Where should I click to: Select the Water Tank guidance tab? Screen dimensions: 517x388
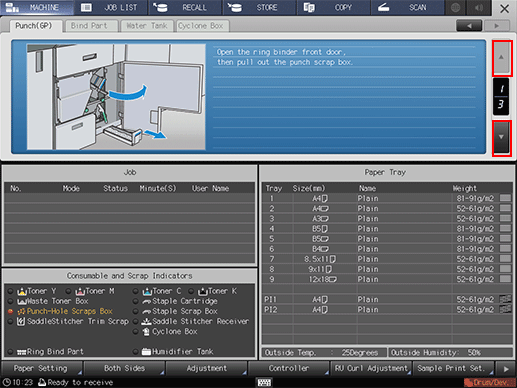click(147, 26)
